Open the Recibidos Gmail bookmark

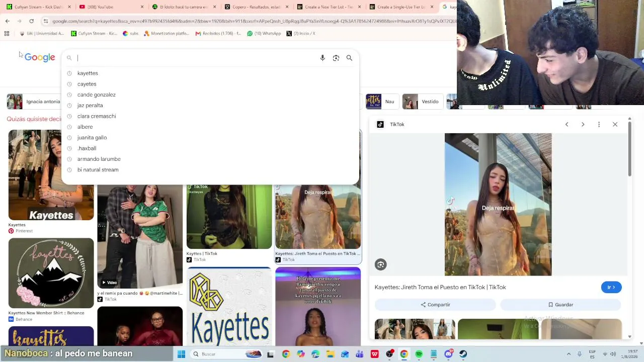tap(218, 34)
